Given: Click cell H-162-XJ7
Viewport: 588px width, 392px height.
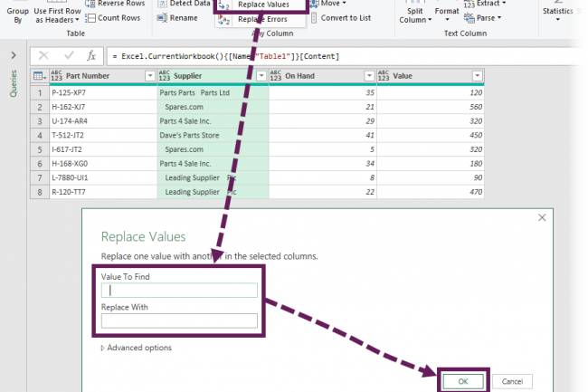Looking at the screenshot, I should 103,107.
